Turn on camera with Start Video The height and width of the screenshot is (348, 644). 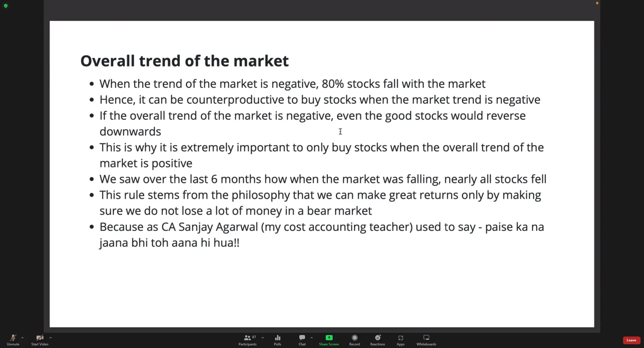(x=40, y=340)
